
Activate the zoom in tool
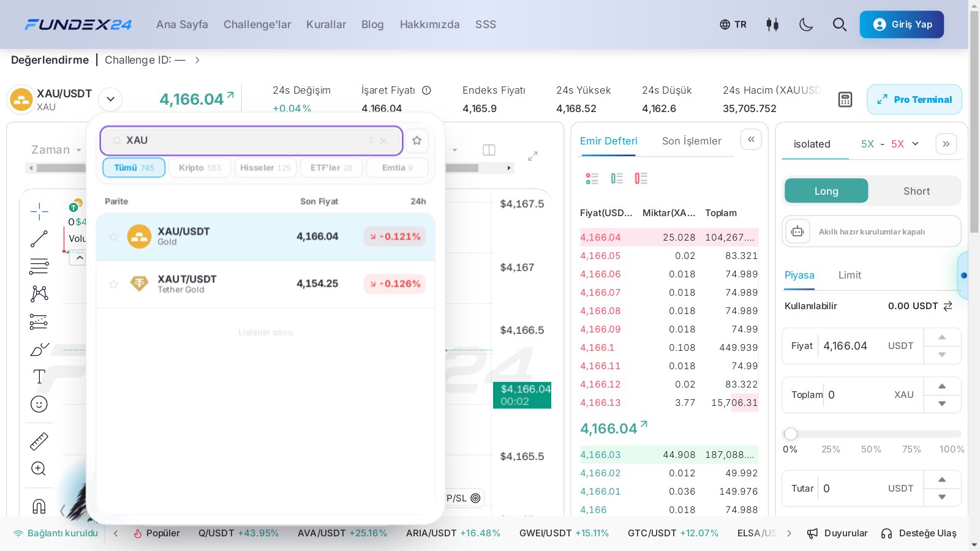(39, 469)
